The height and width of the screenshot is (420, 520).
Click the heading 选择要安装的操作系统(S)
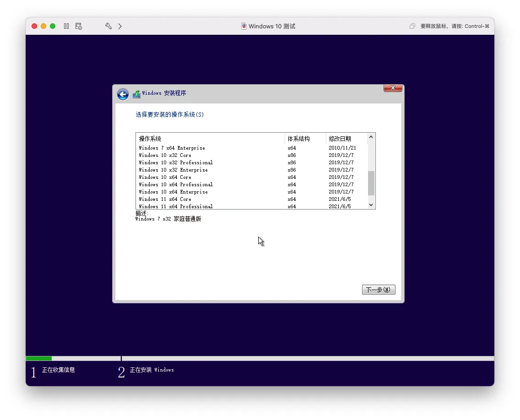click(169, 114)
